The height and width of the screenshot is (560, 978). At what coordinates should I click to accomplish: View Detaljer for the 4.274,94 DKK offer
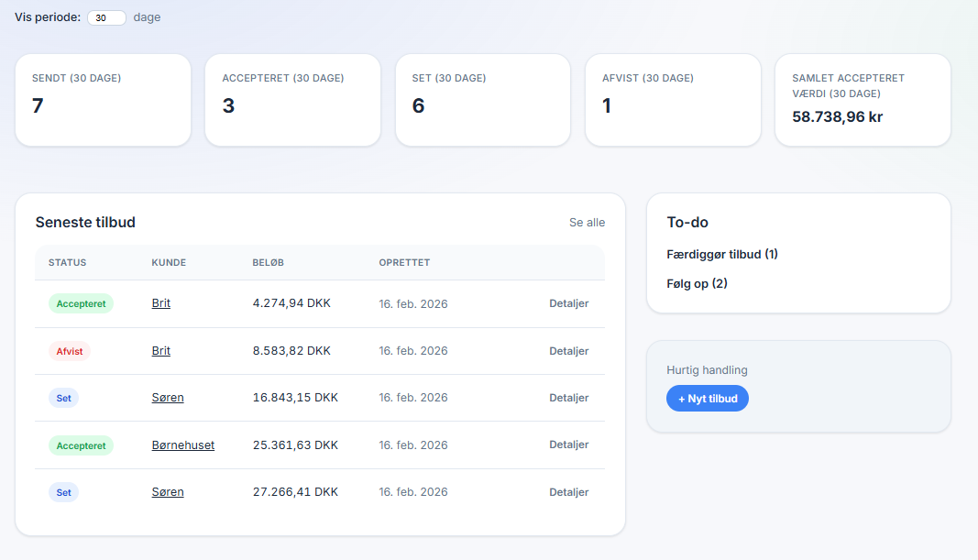pos(568,303)
